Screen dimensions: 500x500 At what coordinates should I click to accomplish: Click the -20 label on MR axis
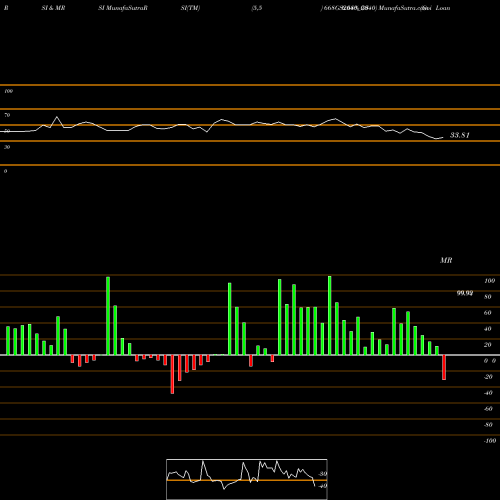488,377
